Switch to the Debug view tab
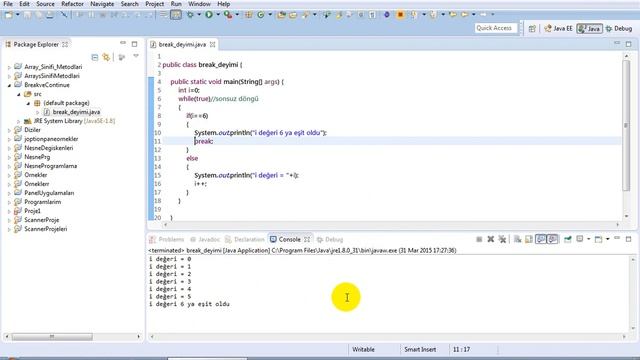Image resolution: width=640 pixels, height=360 pixels. tap(330, 240)
